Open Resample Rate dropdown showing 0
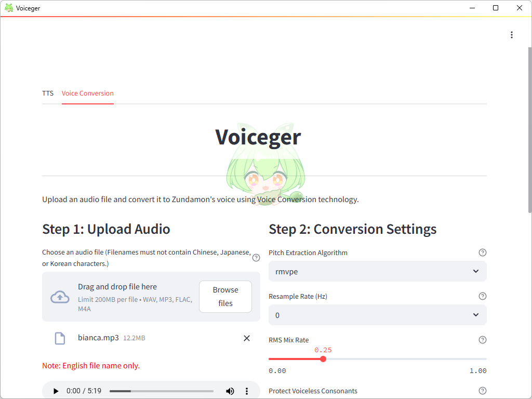The height and width of the screenshot is (399, 532). coord(378,315)
